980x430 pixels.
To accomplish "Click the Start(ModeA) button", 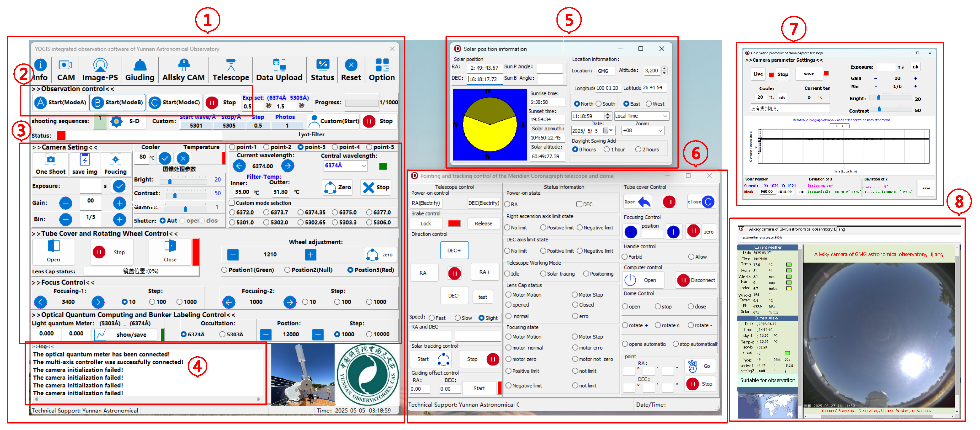I will (x=61, y=102).
